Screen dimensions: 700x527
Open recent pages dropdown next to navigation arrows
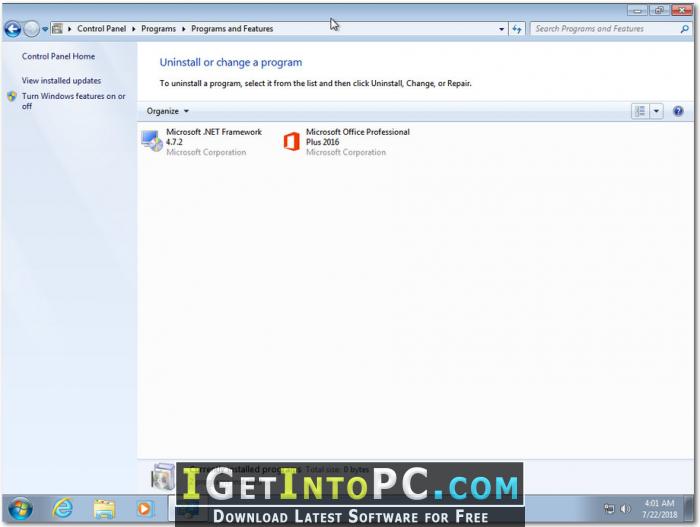45,29
